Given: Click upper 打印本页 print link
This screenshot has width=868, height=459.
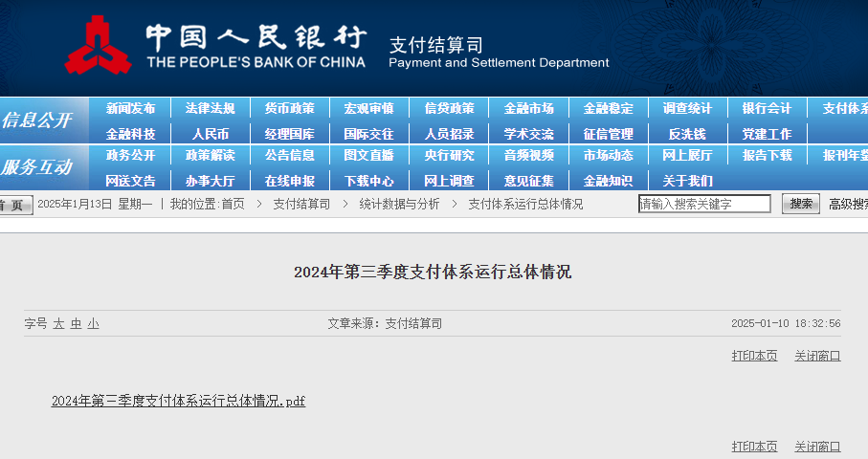Looking at the screenshot, I should pyautogui.click(x=754, y=356).
